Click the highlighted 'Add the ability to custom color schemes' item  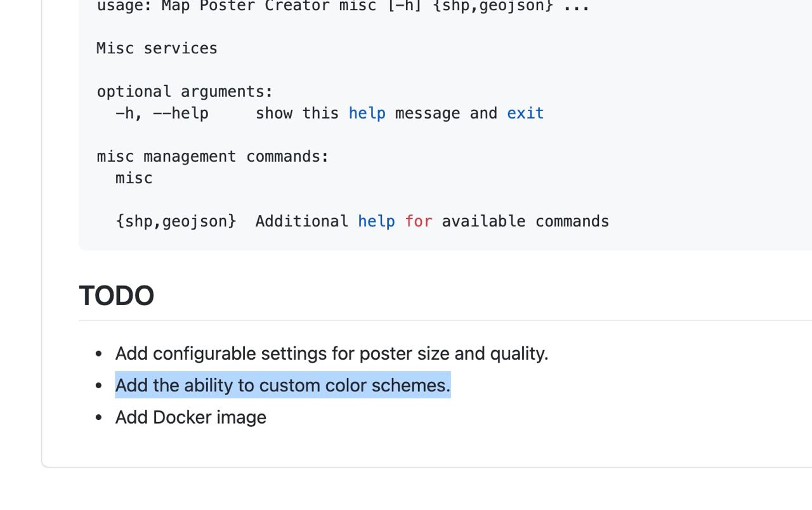point(283,385)
